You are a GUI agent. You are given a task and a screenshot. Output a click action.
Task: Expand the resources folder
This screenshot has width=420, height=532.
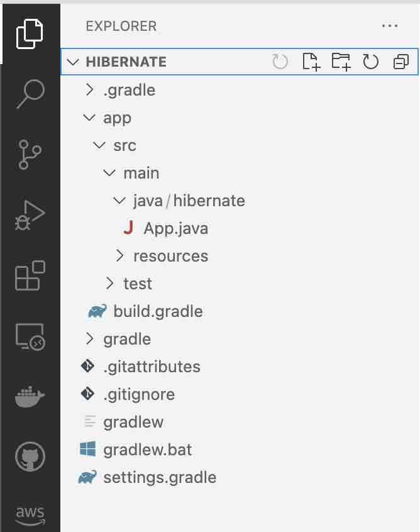click(x=170, y=256)
